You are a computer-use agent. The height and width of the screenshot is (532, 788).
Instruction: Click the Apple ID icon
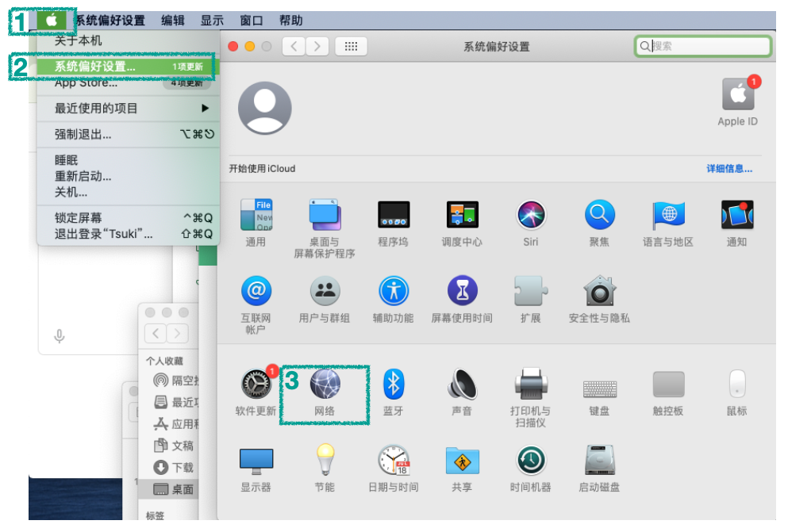click(x=737, y=97)
